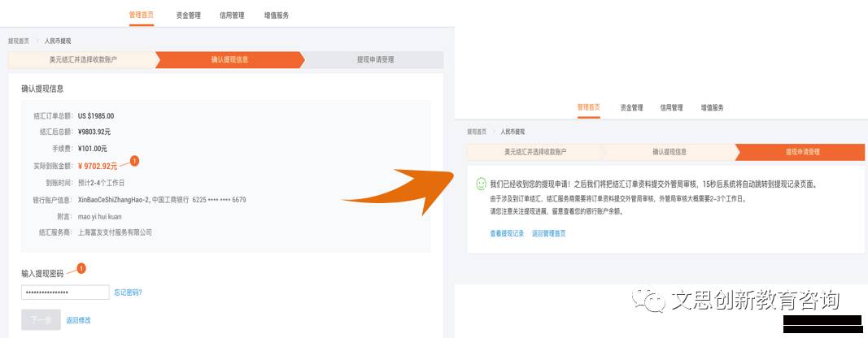Select the 实际到账金额 value ¥ 9702.92元
The image size is (868, 338).
(98, 166)
